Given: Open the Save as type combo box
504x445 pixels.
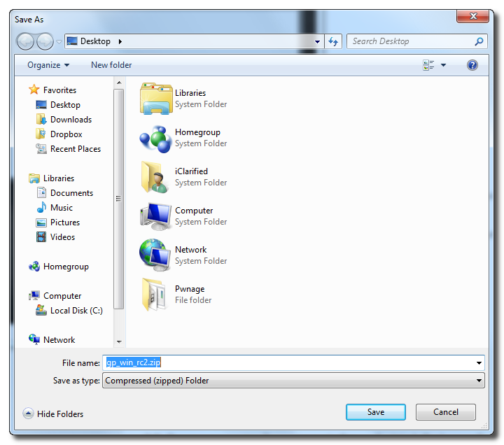Looking at the screenshot, I should 293,381.
